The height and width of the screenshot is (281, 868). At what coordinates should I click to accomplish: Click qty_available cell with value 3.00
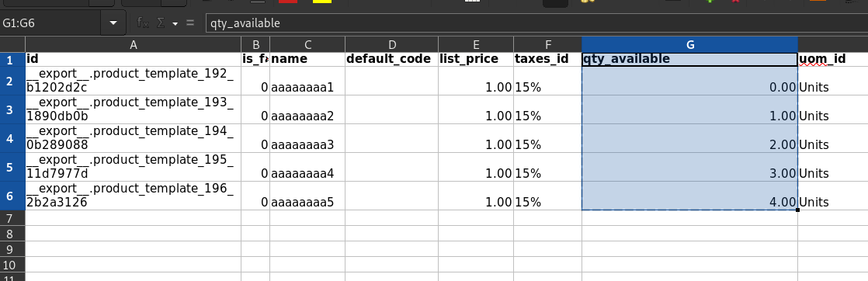point(689,167)
